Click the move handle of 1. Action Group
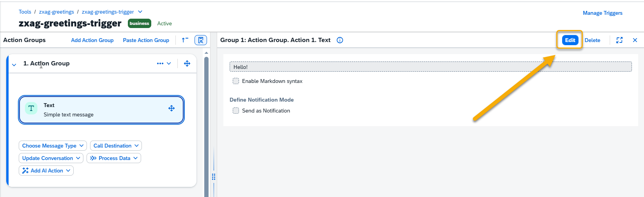 187,63
